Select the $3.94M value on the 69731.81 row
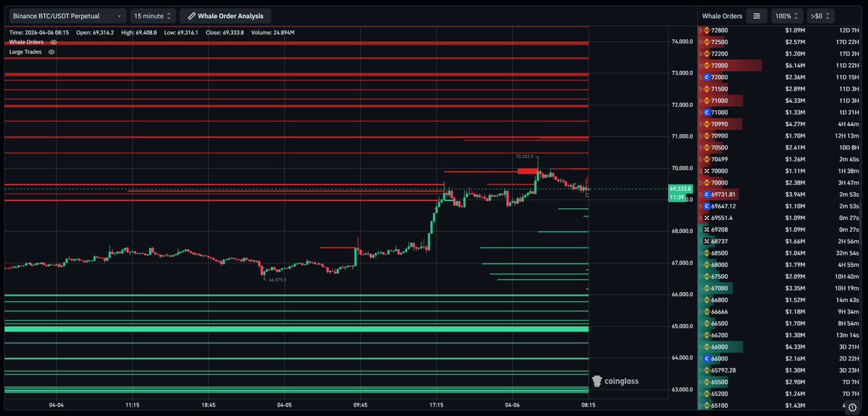The height and width of the screenshot is (416, 868). point(795,195)
